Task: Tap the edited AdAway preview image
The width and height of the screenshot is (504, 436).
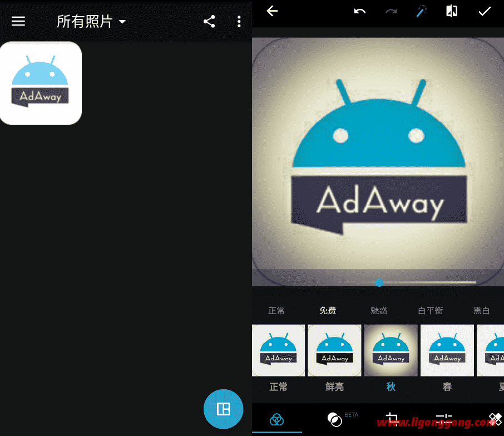Action: 378,162
